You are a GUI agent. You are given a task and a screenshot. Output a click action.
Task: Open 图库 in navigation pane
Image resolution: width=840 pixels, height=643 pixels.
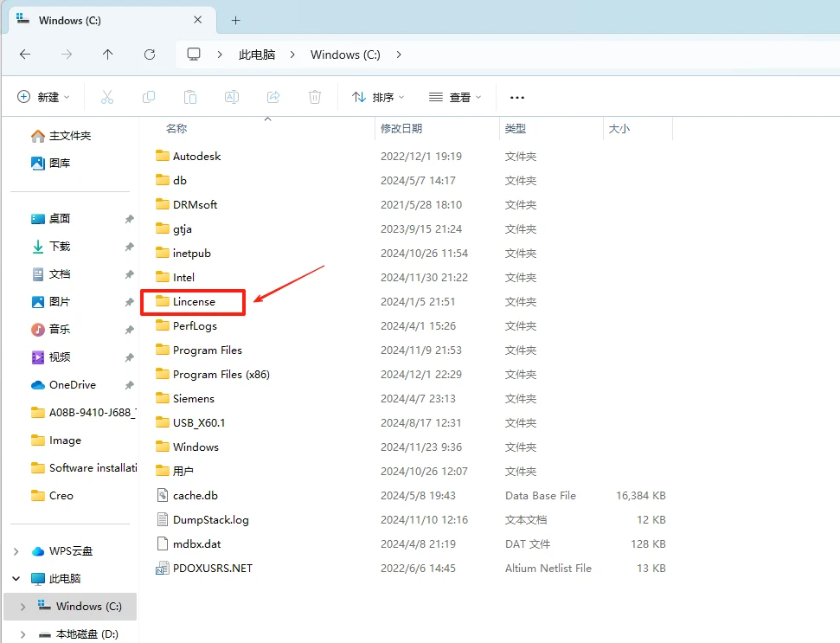(51, 163)
